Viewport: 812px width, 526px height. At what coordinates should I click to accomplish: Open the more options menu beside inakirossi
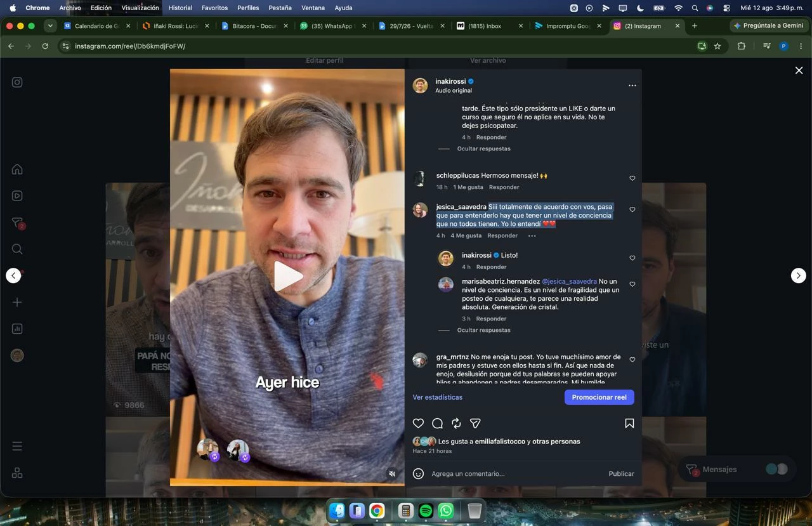click(x=632, y=86)
